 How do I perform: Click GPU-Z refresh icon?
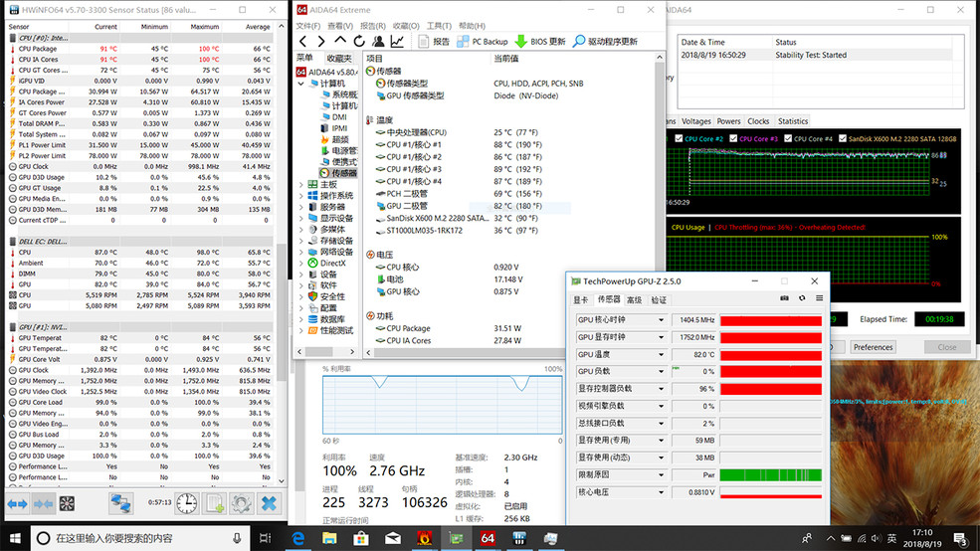point(802,298)
